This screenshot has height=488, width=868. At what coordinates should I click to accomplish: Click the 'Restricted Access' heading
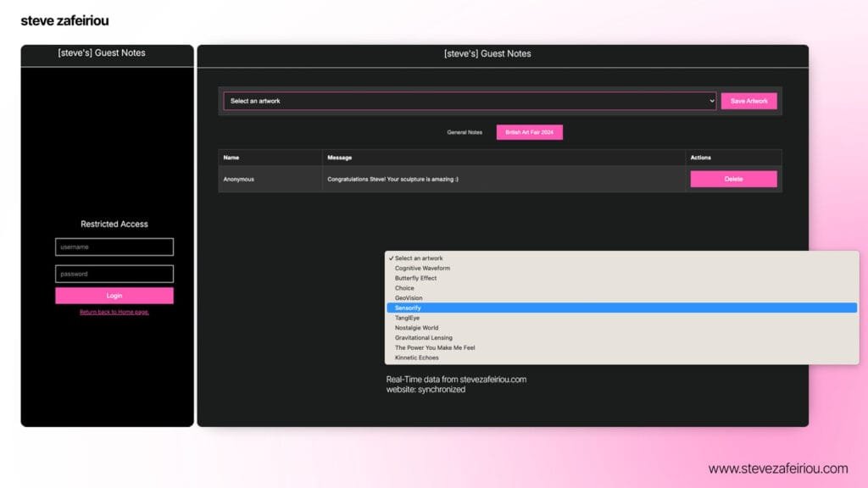pyautogui.click(x=114, y=224)
